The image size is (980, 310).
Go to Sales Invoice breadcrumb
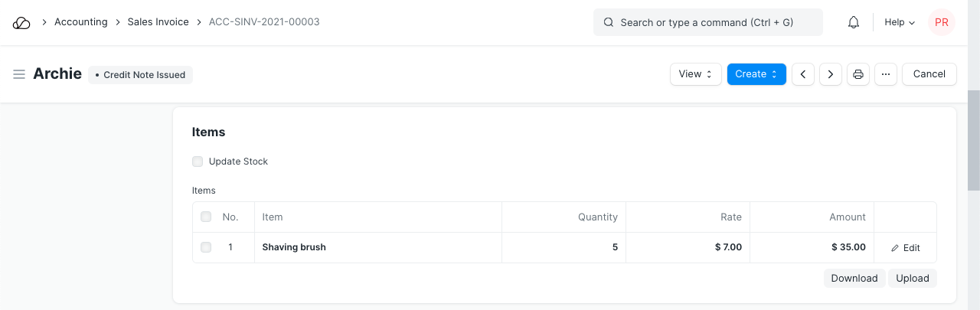tap(158, 22)
